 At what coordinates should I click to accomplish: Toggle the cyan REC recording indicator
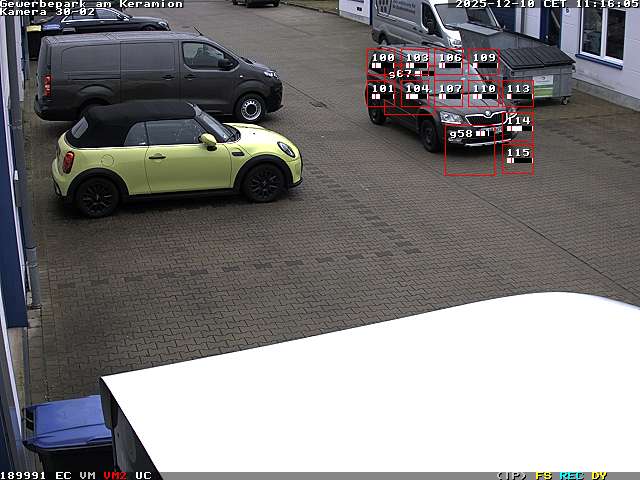coord(571,475)
